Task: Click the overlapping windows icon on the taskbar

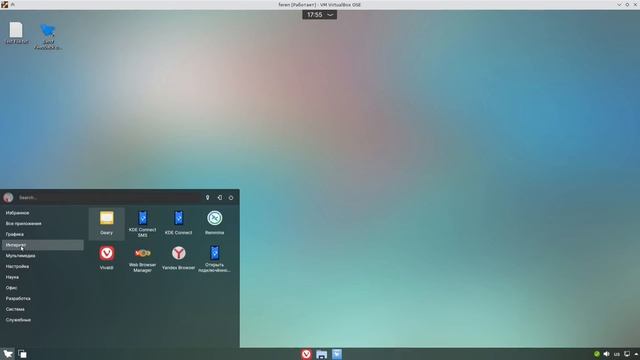Action: click(x=22, y=354)
